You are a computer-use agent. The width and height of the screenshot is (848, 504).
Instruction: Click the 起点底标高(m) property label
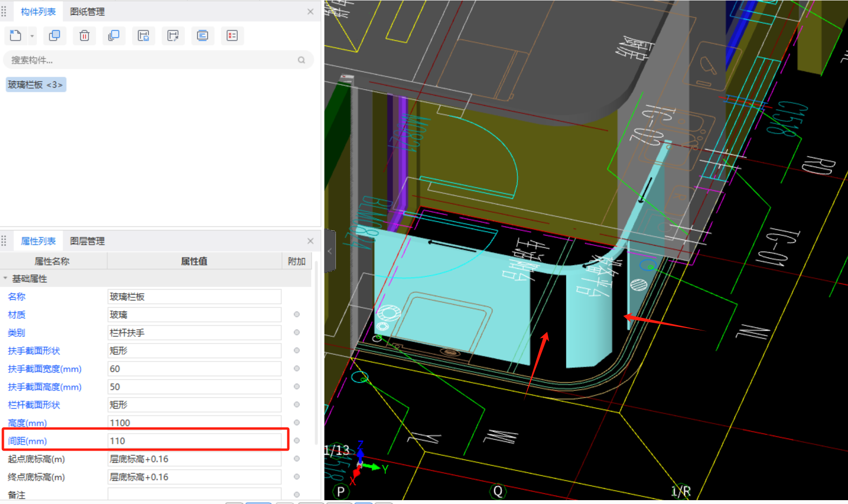(36, 459)
